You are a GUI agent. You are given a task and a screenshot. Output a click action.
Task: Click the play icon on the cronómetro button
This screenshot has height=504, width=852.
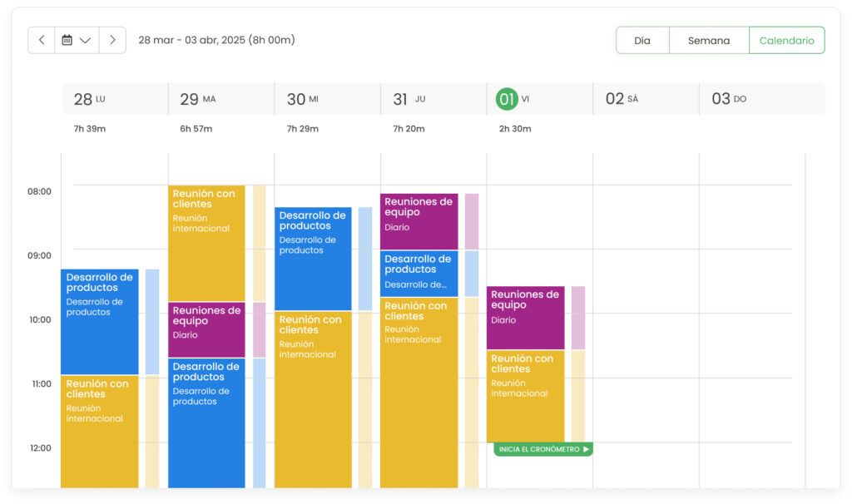click(x=585, y=448)
